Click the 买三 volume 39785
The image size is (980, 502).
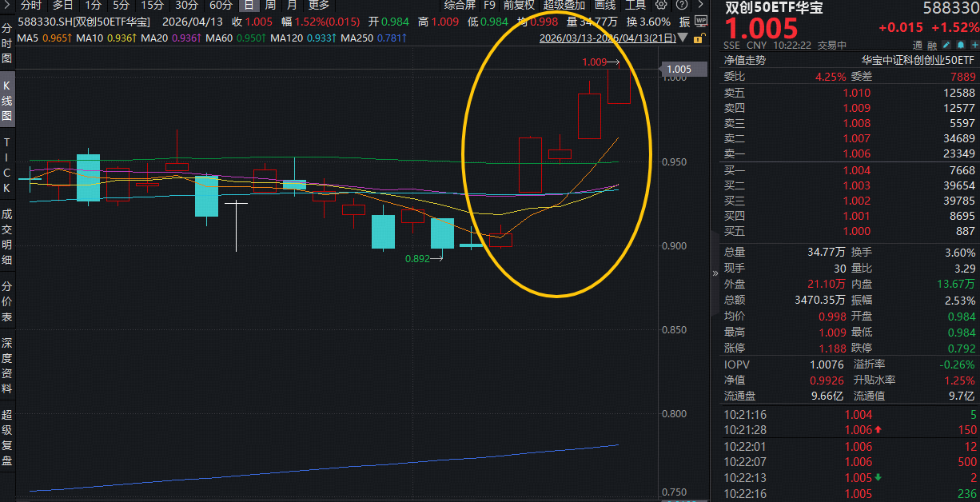pyautogui.click(x=958, y=201)
